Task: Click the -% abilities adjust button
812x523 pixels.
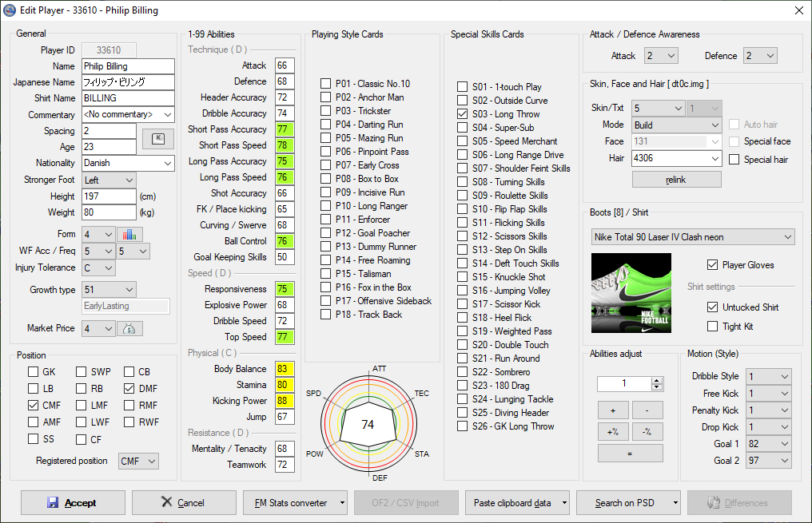Action: pyautogui.click(x=647, y=432)
